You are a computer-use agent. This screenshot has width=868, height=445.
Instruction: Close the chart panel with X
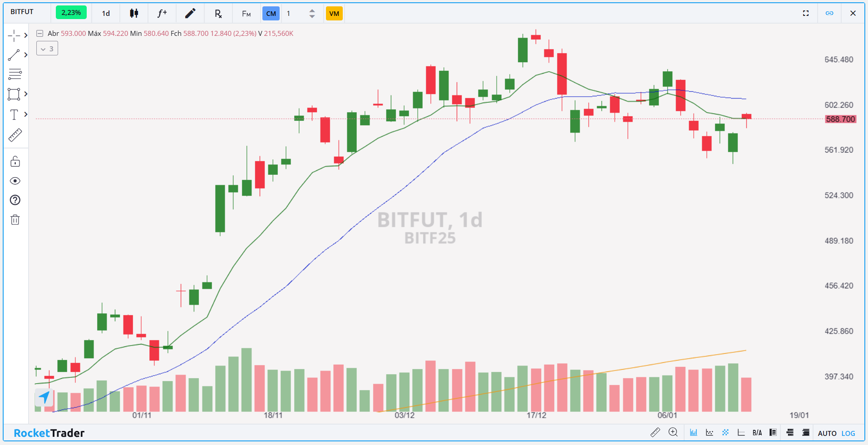[x=853, y=13]
